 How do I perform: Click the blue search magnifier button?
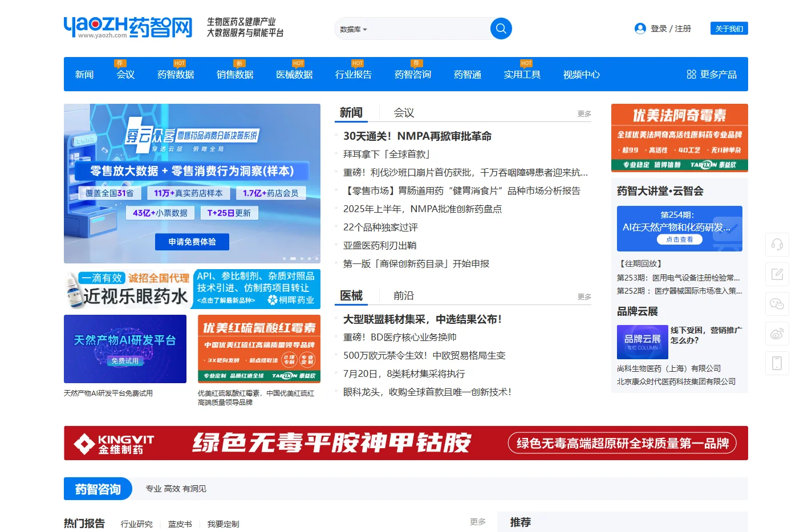coord(501,29)
